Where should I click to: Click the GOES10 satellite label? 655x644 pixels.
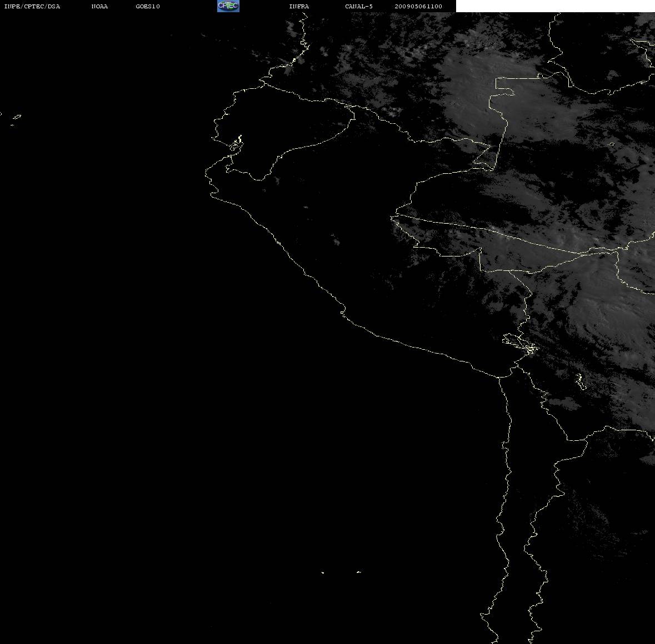pos(148,6)
